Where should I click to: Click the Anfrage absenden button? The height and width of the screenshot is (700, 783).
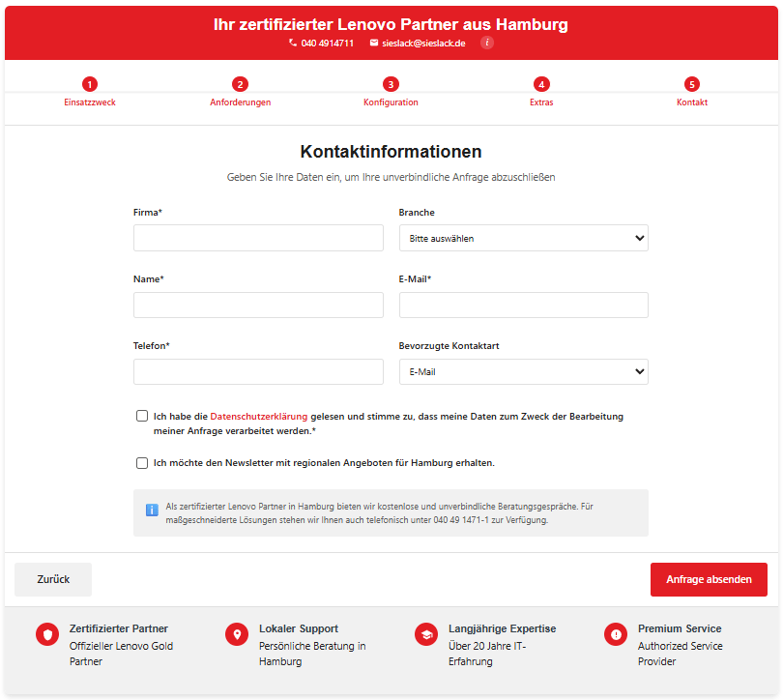(709, 579)
